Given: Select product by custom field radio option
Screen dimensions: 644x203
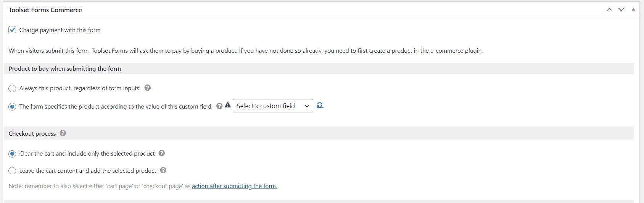Looking at the screenshot, I should click(x=12, y=107).
